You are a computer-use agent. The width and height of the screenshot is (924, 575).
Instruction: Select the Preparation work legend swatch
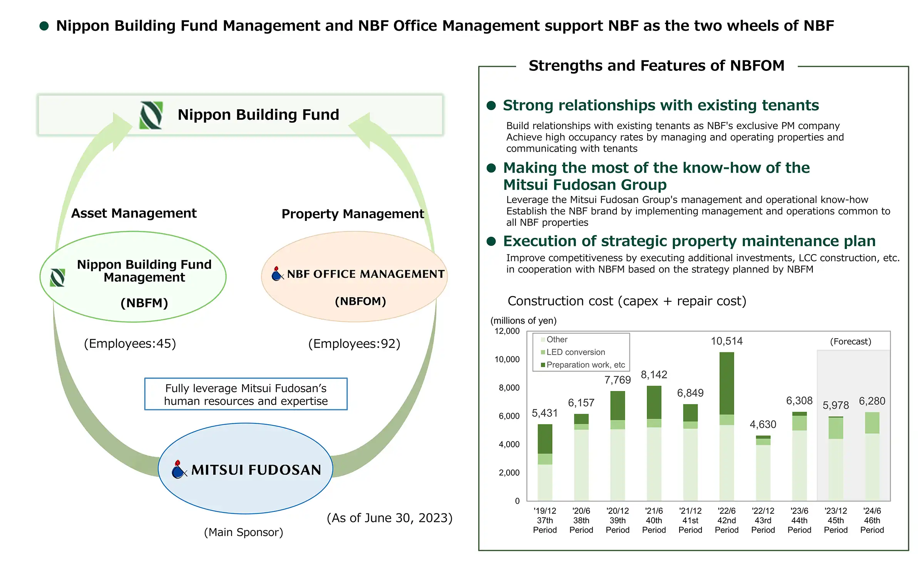543,365
